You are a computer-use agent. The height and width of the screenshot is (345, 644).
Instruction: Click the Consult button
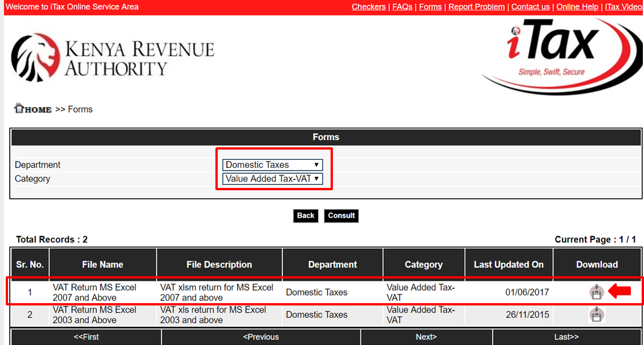click(341, 215)
